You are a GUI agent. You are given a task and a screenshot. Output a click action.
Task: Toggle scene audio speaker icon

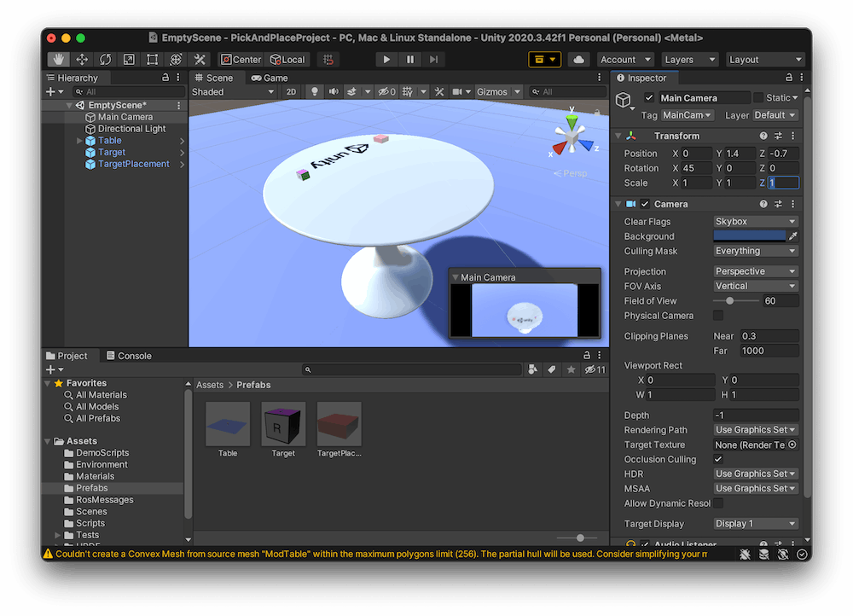334,92
